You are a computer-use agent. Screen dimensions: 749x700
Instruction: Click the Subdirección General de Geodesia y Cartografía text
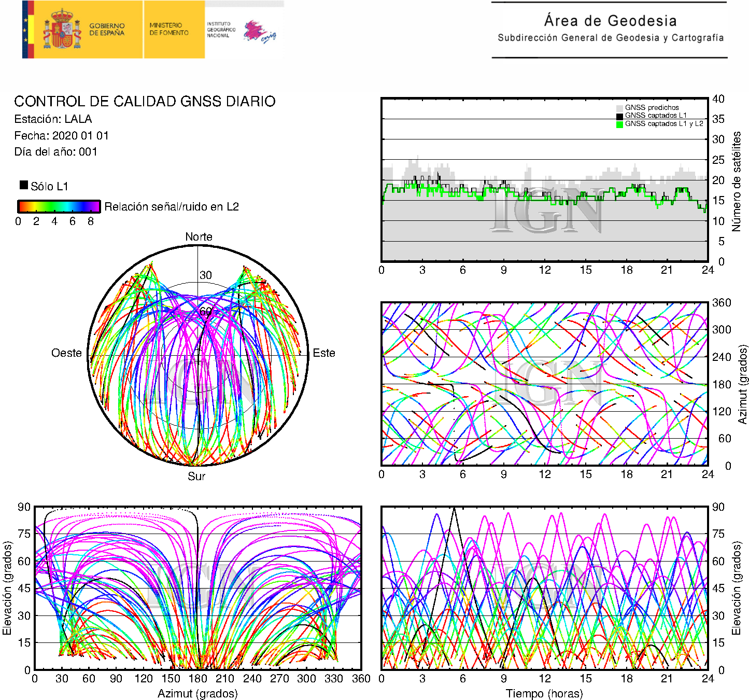click(x=611, y=38)
